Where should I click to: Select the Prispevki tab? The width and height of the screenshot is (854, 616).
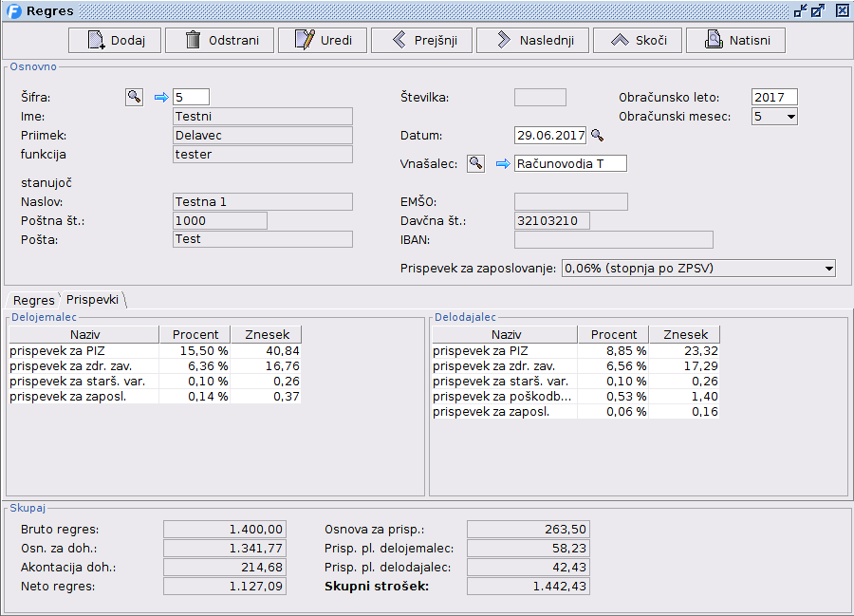(92, 299)
